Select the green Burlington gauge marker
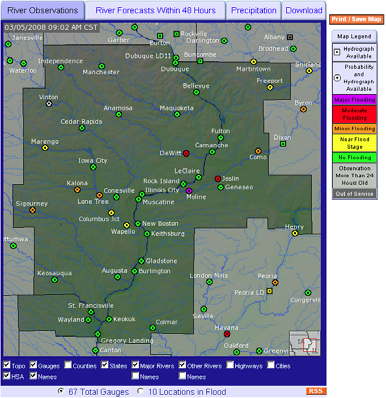The width and height of the screenshot is (386, 398). (135, 271)
